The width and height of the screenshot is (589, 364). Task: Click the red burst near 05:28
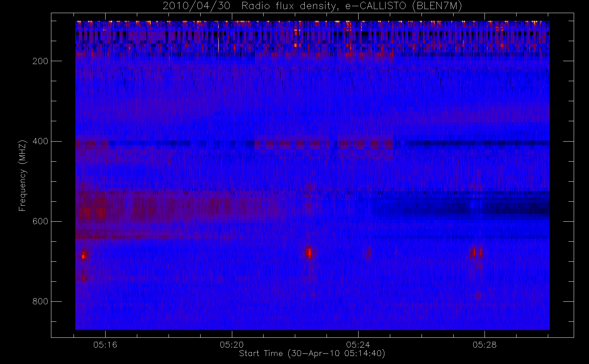[x=477, y=252]
